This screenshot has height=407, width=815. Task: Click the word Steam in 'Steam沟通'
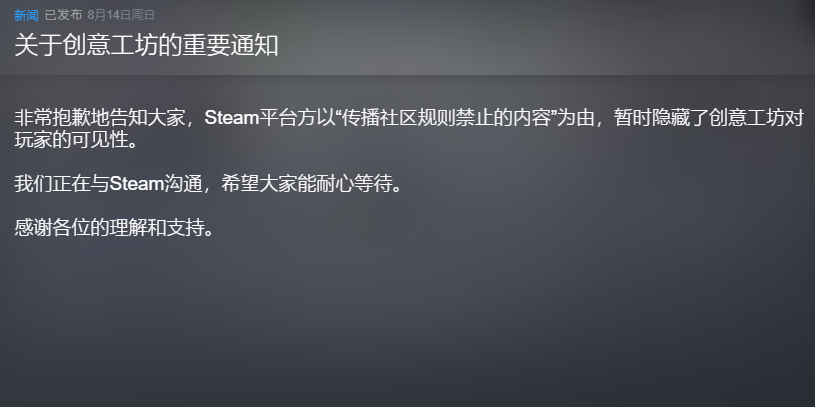[x=136, y=184]
